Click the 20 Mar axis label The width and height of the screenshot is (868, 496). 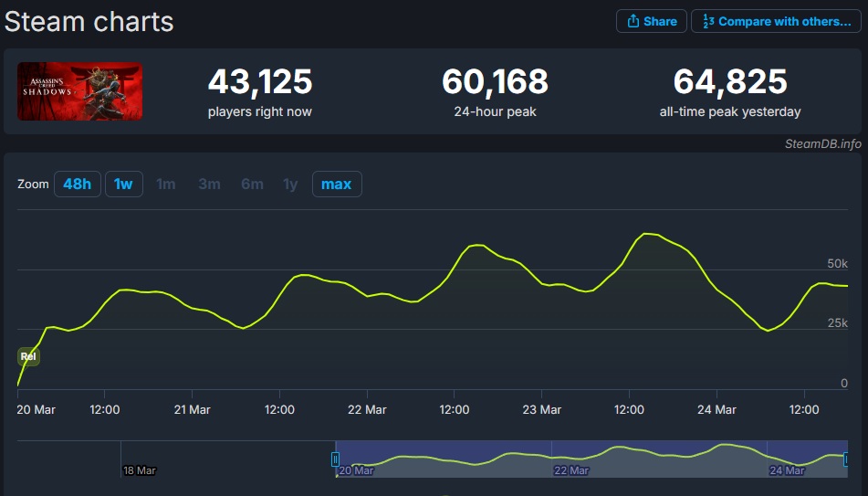click(36, 409)
